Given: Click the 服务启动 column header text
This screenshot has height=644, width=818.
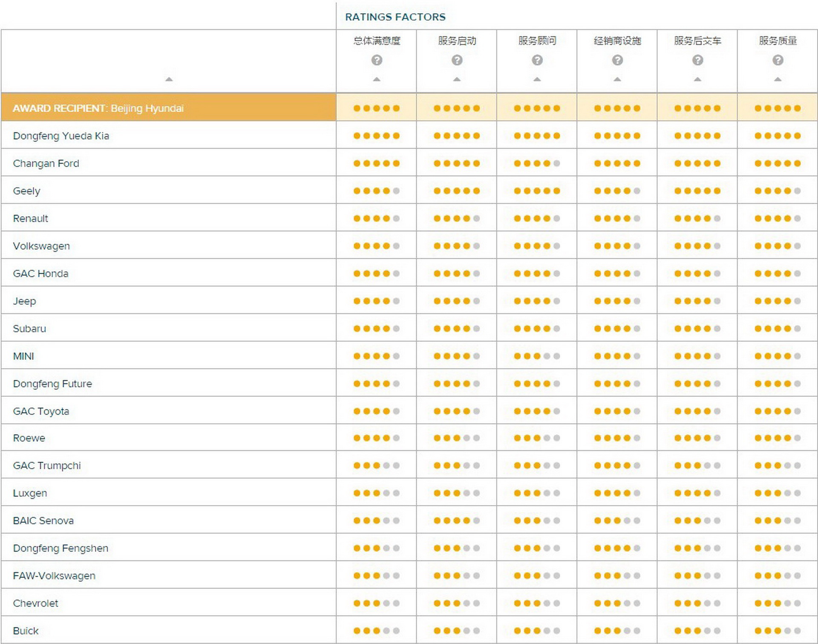Looking at the screenshot, I should pyautogui.click(x=457, y=41).
